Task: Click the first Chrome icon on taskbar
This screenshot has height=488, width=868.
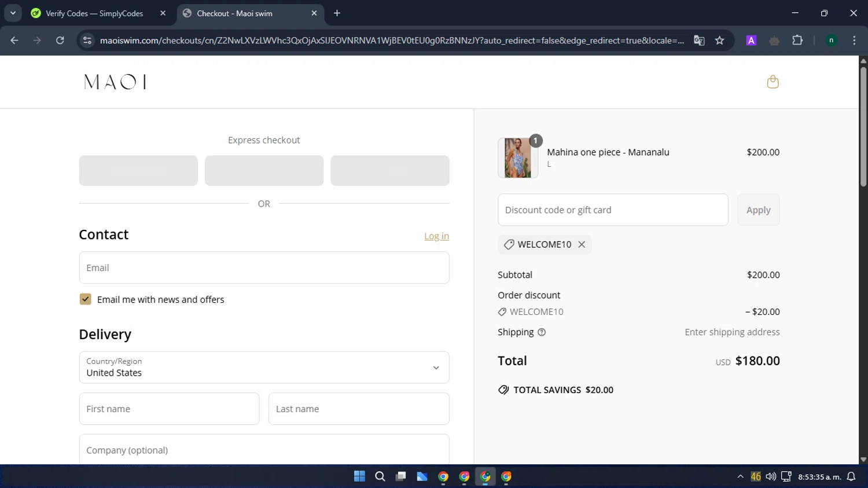Action: (443, 476)
